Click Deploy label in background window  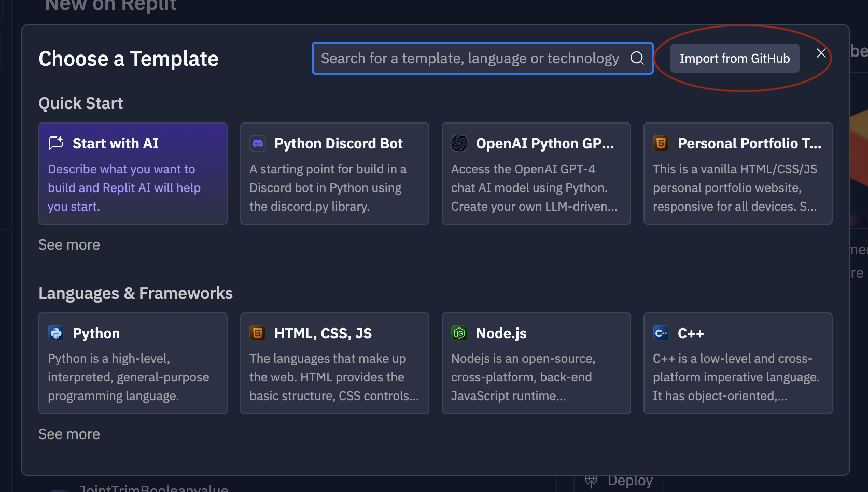click(x=630, y=481)
